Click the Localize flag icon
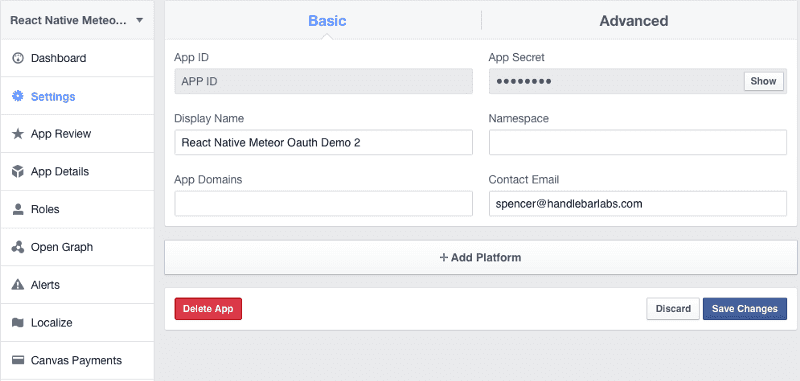The width and height of the screenshot is (800, 381). coord(18,323)
